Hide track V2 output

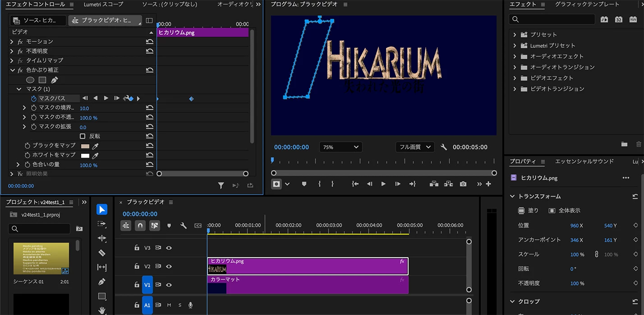pyautogui.click(x=169, y=266)
